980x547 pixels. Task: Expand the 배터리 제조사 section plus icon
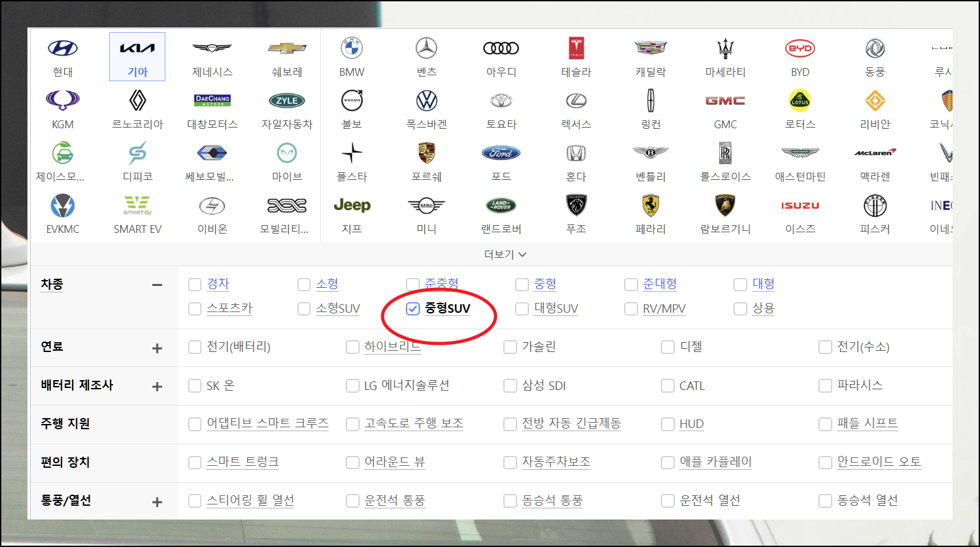click(x=157, y=387)
